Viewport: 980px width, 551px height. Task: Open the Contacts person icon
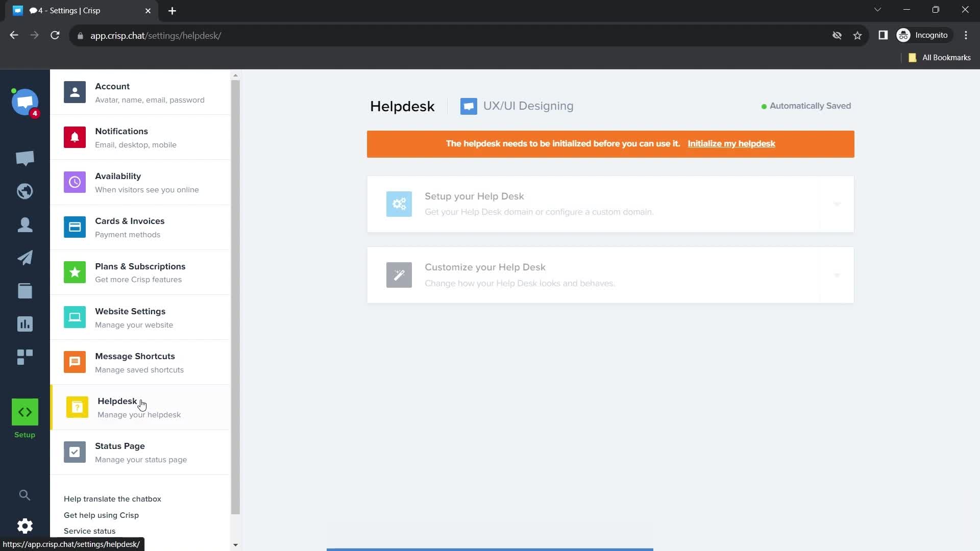tap(24, 224)
